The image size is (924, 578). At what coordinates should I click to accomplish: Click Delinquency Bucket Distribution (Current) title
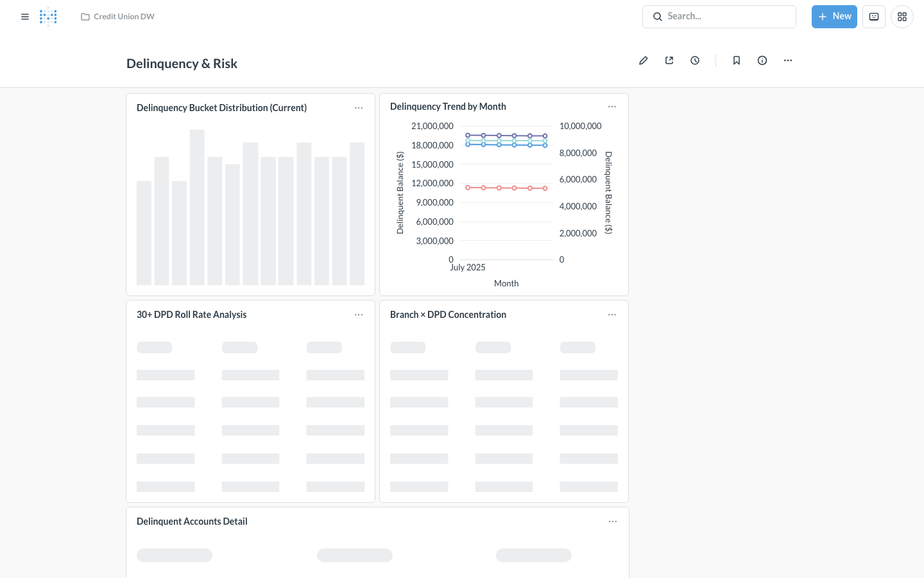coord(221,108)
